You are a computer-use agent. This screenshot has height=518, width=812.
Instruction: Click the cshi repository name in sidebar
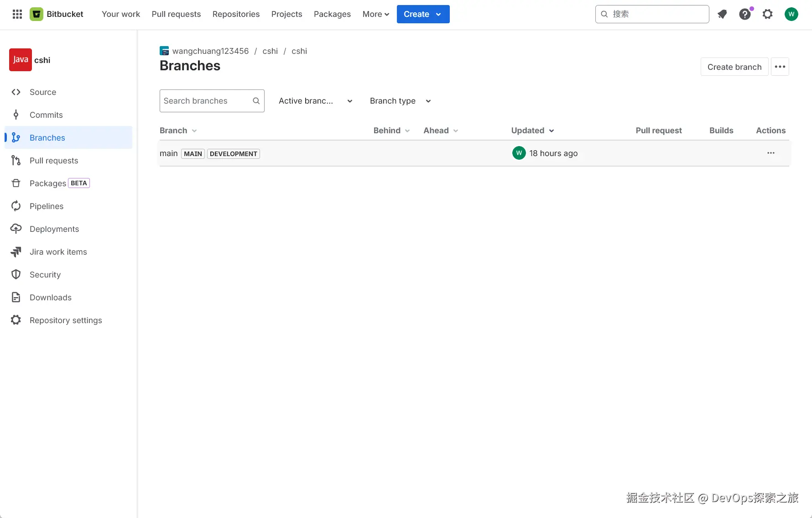point(42,60)
